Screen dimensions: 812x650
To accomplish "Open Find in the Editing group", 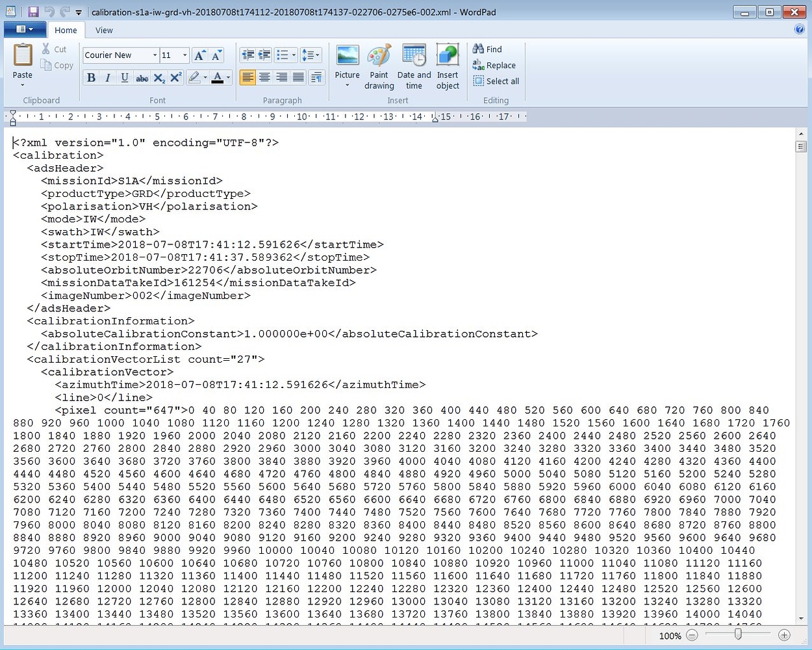I will point(488,49).
